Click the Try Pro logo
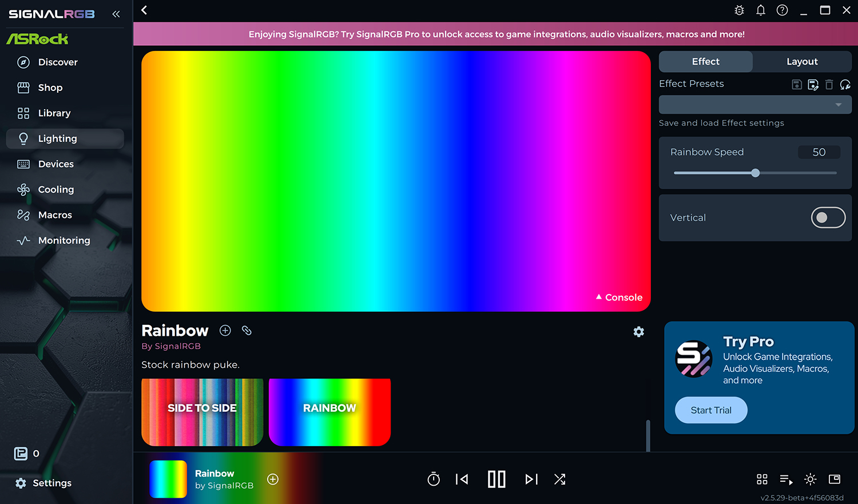This screenshot has height=504, width=858. click(x=694, y=359)
